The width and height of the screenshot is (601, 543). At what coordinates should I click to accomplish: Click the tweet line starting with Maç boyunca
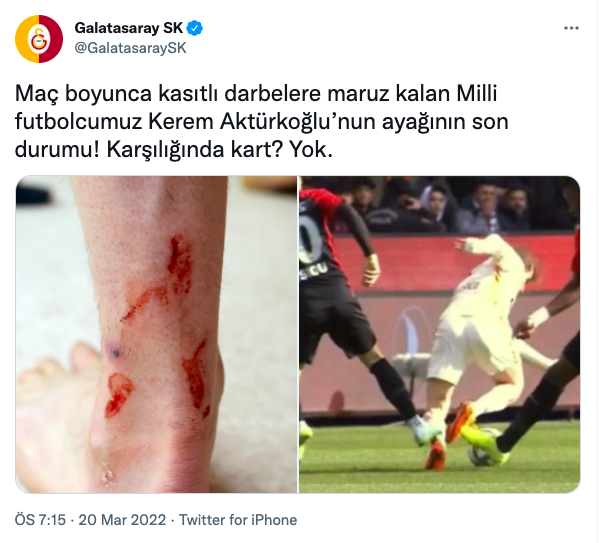[x=256, y=94]
